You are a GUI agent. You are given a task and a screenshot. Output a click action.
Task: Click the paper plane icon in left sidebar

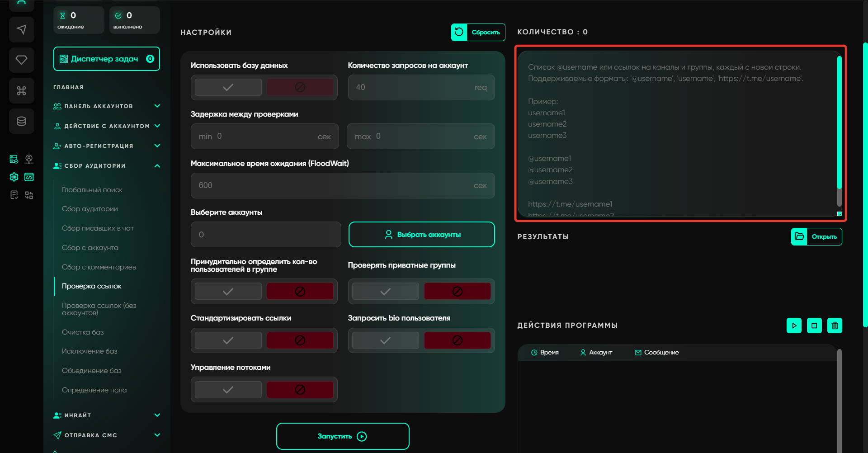[21, 30]
